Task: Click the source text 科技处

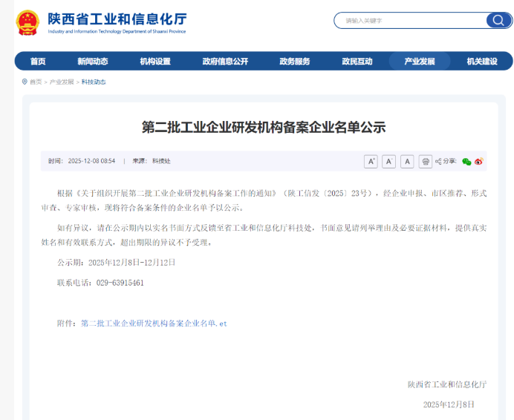Action: click(x=161, y=161)
